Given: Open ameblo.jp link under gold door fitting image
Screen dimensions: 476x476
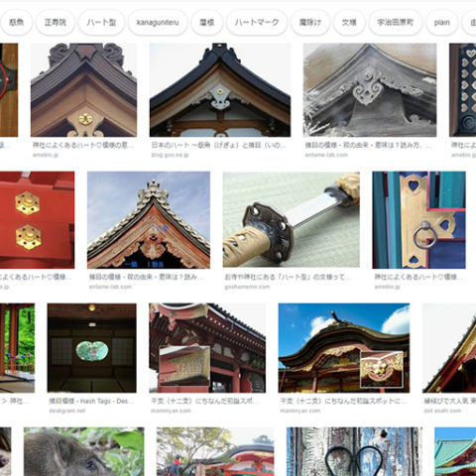Looking at the screenshot, I should [387, 287].
